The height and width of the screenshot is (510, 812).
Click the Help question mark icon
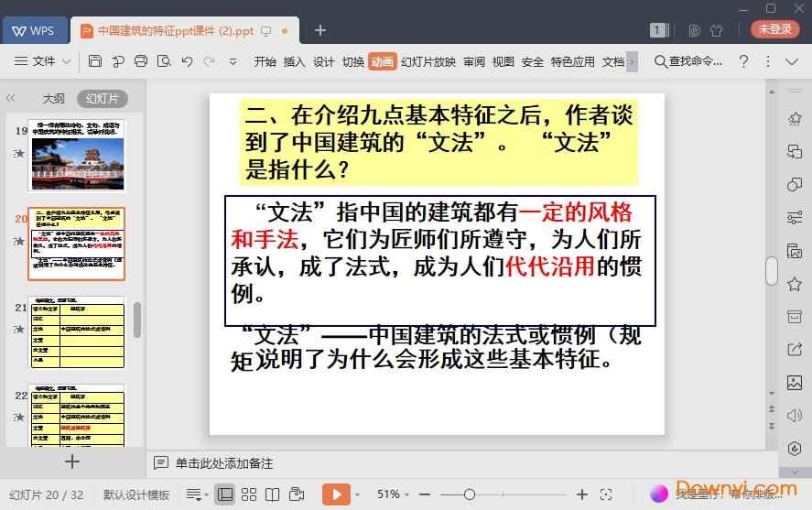tap(744, 61)
